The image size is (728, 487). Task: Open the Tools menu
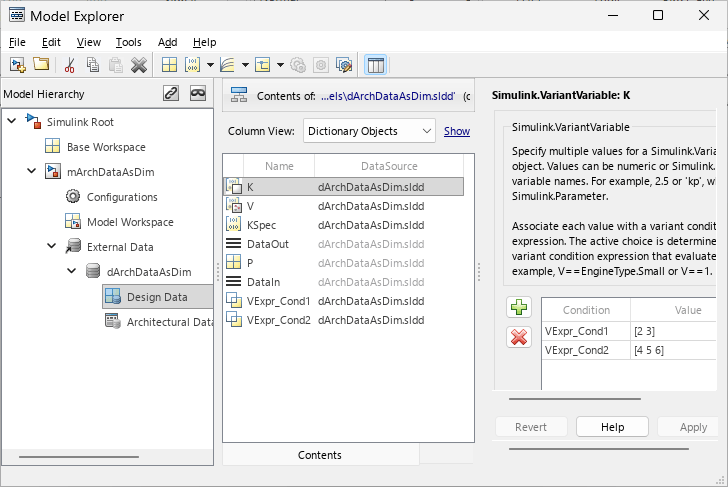pos(128,42)
